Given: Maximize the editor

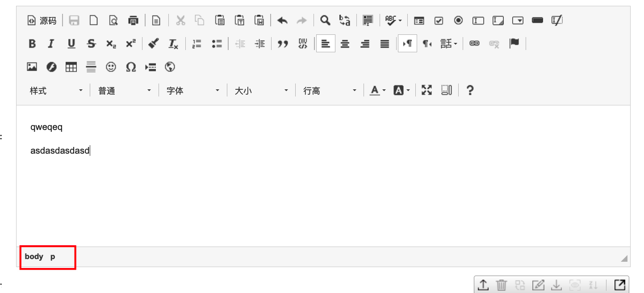Looking at the screenshot, I should [427, 91].
